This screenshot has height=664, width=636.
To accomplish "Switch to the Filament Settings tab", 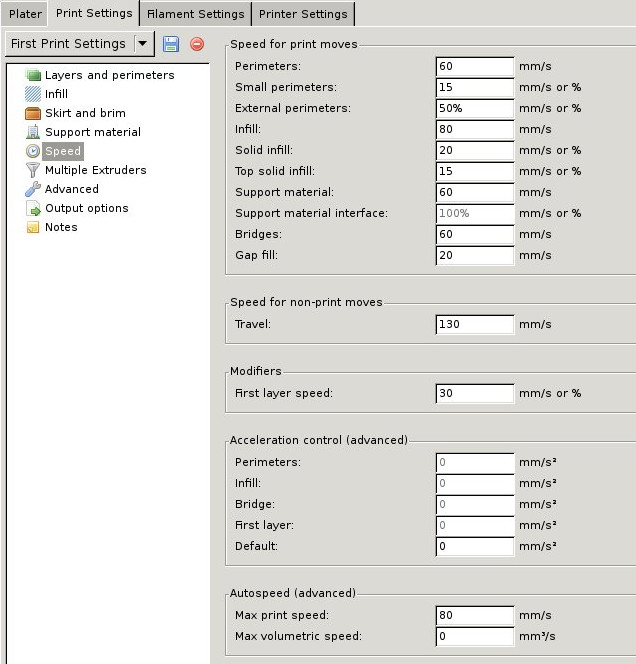I will pyautogui.click(x=195, y=14).
